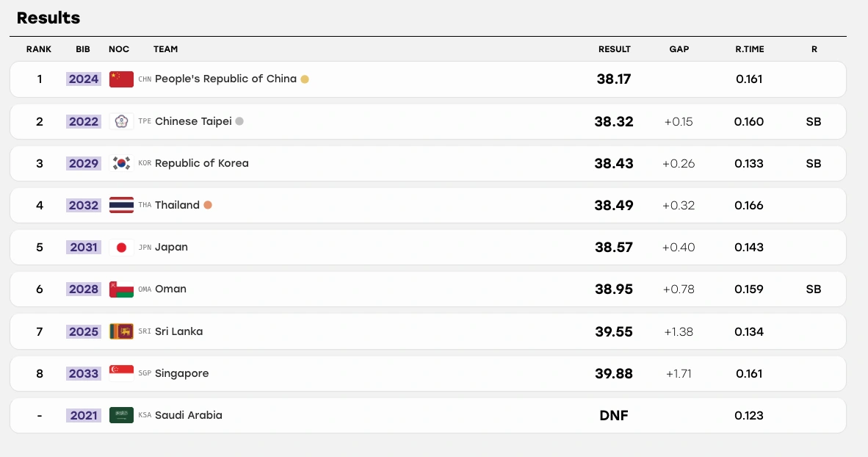
Task: Click bib number 2021
Action: 84,415
